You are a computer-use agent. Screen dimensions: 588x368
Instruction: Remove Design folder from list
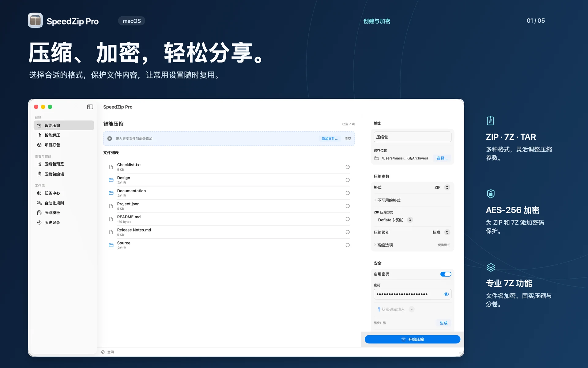pyautogui.click(x=348, y=180)
